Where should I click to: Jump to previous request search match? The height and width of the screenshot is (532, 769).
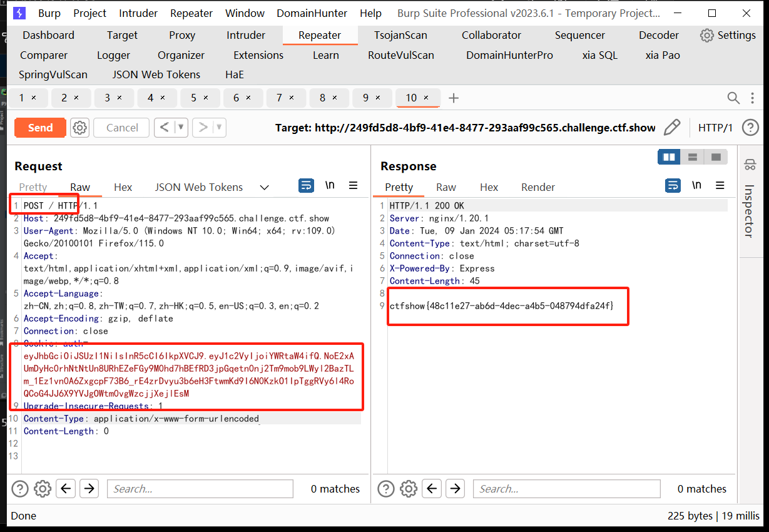pos(66,489)
